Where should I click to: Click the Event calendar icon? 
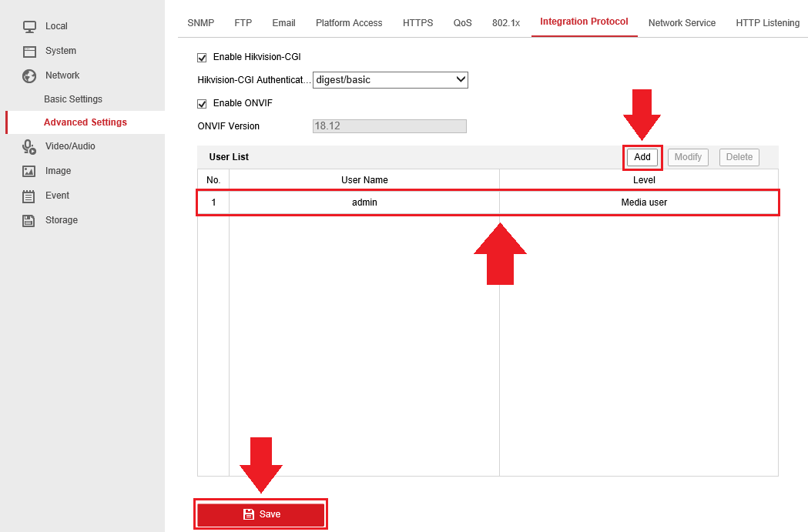point(29,196)
